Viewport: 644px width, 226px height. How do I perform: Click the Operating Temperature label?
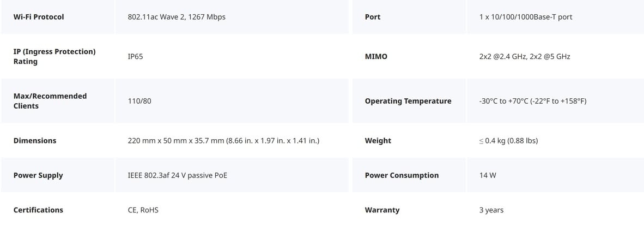[408, 101]
